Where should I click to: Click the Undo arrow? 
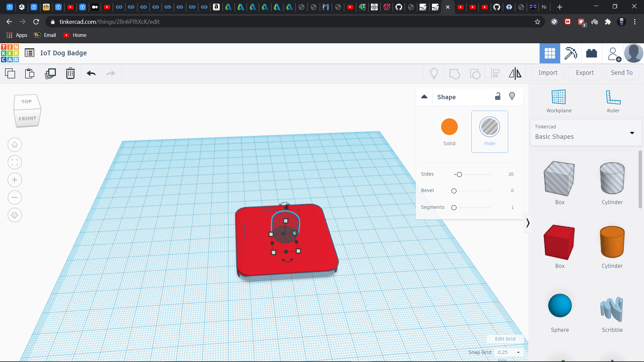coord(91,73)
